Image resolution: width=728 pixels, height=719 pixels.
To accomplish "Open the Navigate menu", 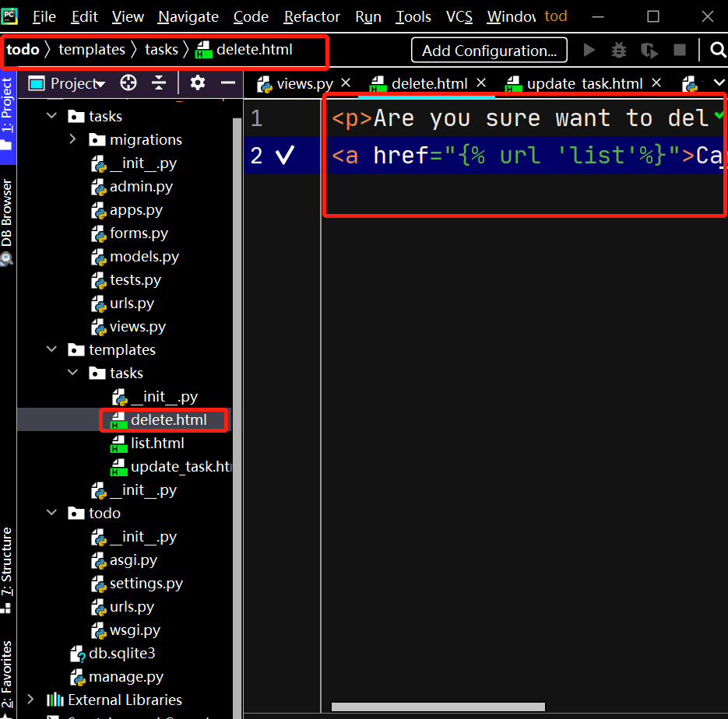I will [188, 16].
